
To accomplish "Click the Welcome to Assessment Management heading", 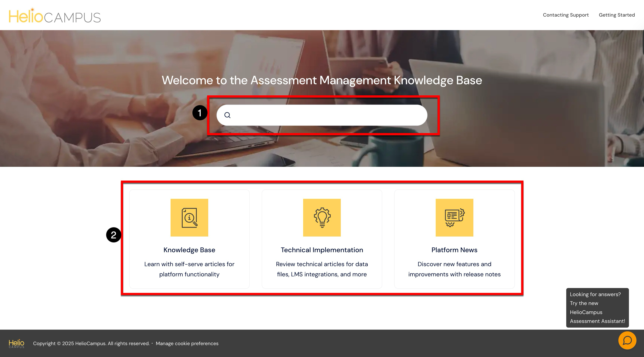I will 322,80.
